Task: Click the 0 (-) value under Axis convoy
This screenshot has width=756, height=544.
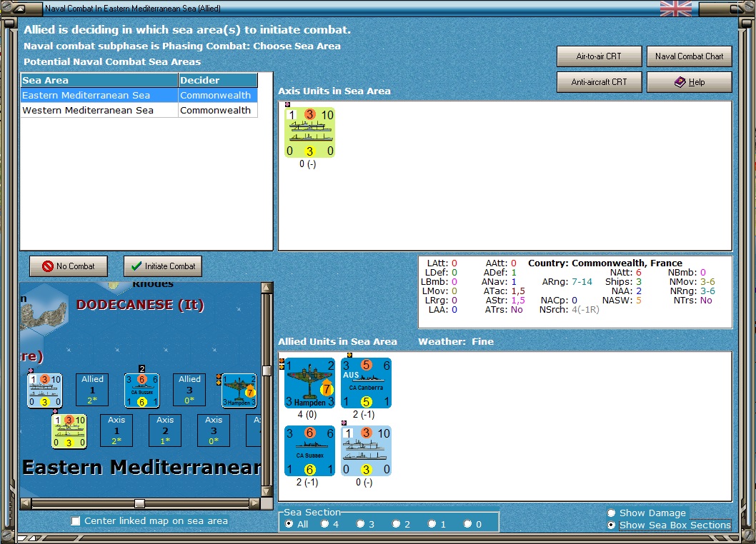Action: (x=307, y=163)
